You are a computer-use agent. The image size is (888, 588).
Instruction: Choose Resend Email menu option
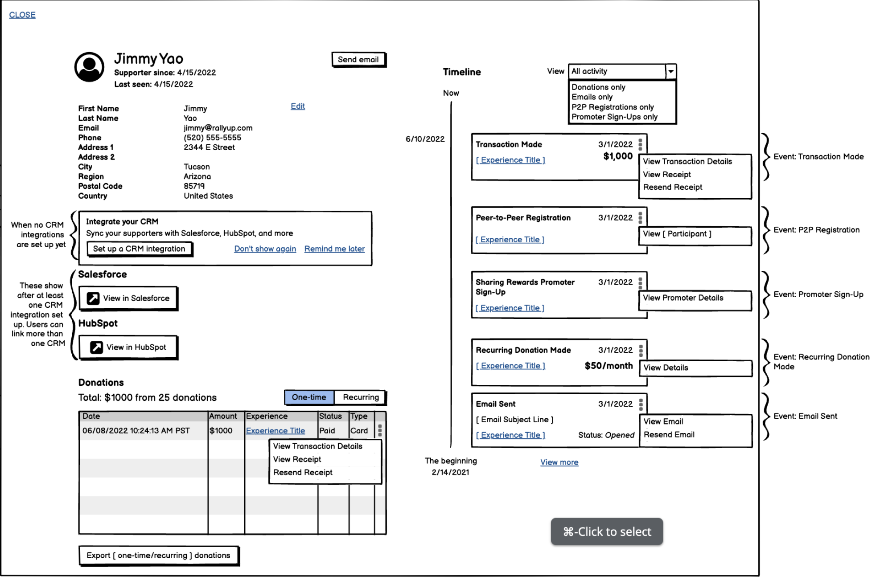coord(669,435)
